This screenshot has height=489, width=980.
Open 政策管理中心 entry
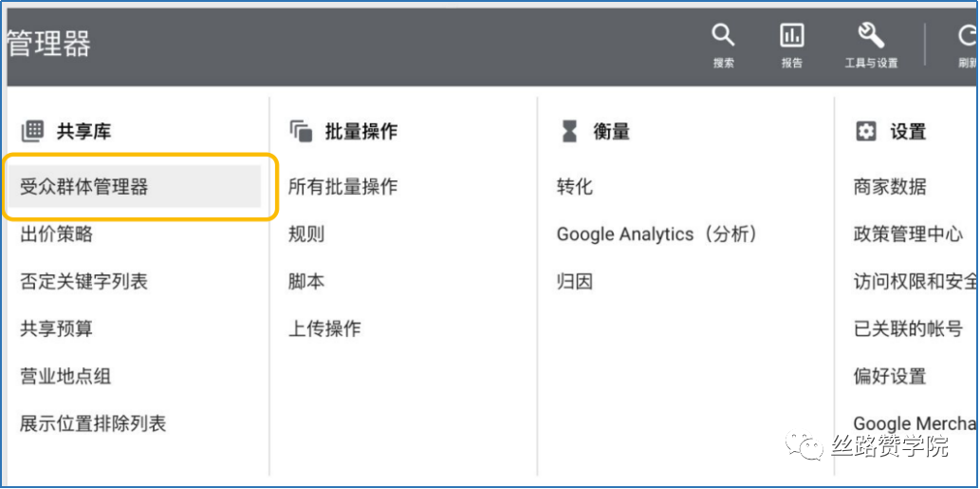[x=908, y=234]
